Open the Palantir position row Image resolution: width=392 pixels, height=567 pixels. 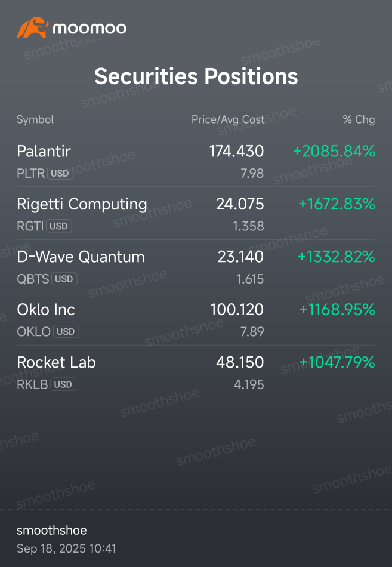44,152
